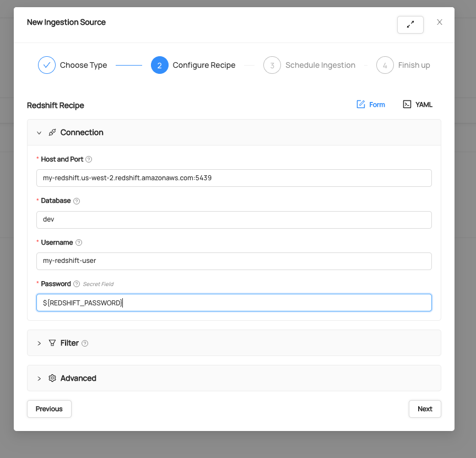Click the Choose Type step label
The height and width of the screenshot is (458, 476).
[x=84, y=65]
